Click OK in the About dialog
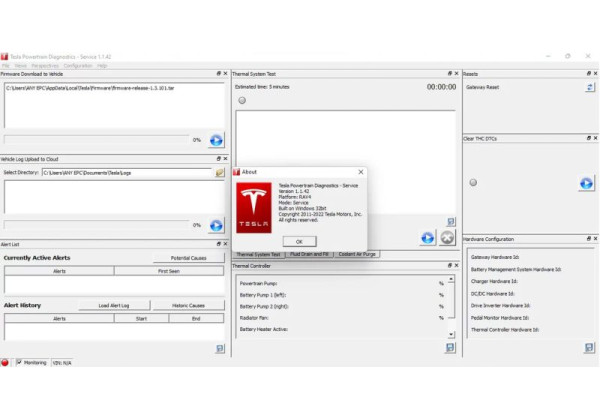The height and width of the screenshot is (420, 600). point(298,241)
